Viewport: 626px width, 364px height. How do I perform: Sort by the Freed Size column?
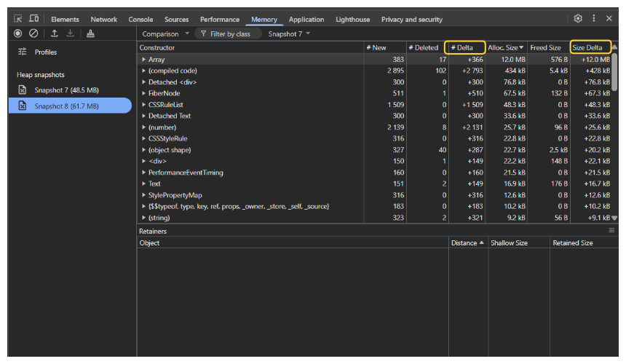[549, 47]
